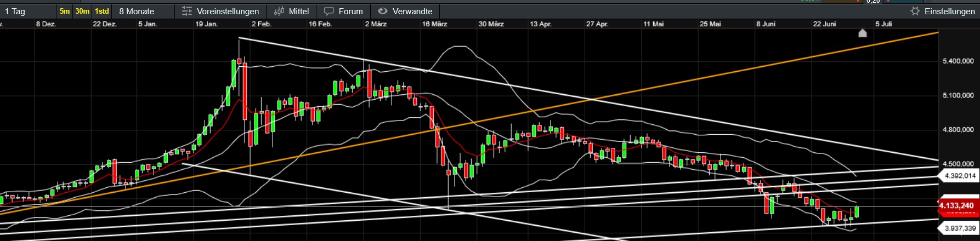
Task: Open Voreinstellungen via the sliders icon
Action: pyautogui.click(x=187, y=11)
